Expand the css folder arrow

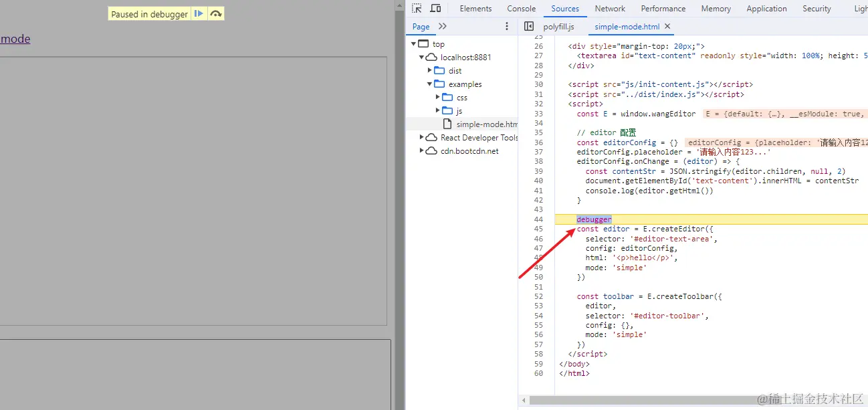tap(438, 97)
